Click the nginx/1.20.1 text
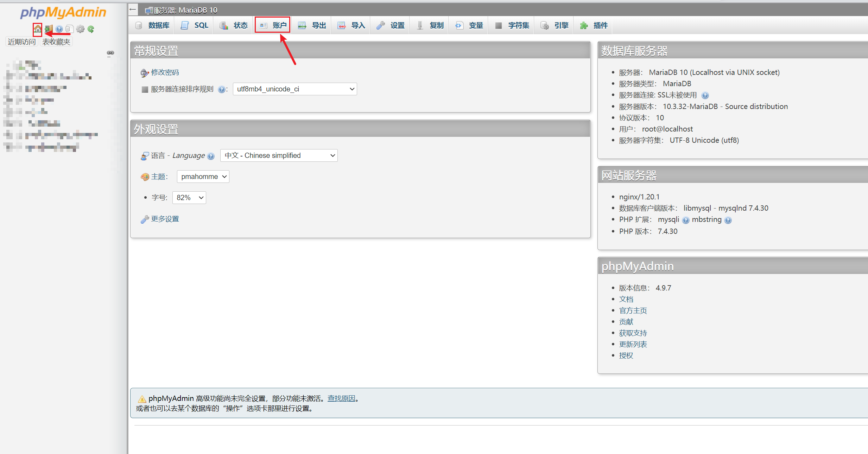The height and width of the screenshot is (454, 868). 639,197
